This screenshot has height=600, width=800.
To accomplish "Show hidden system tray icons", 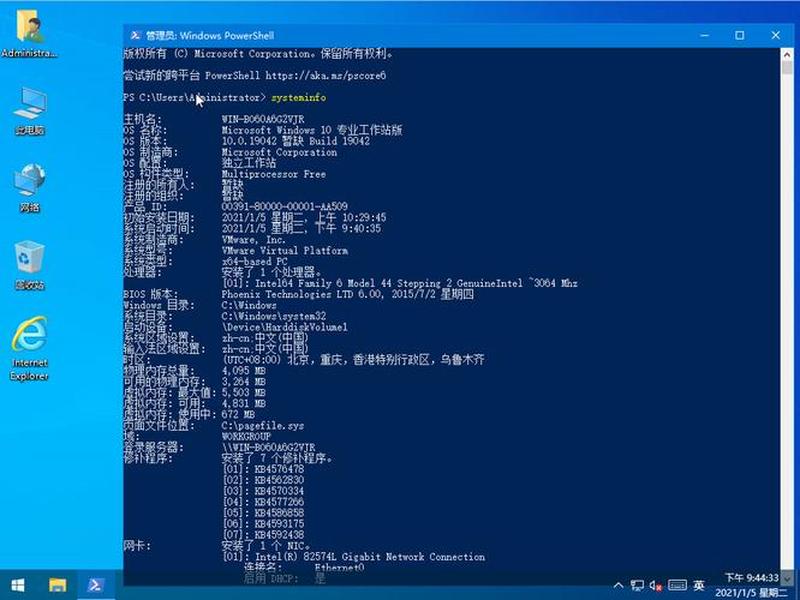I will pyautogui.click(x=618, y=585).
